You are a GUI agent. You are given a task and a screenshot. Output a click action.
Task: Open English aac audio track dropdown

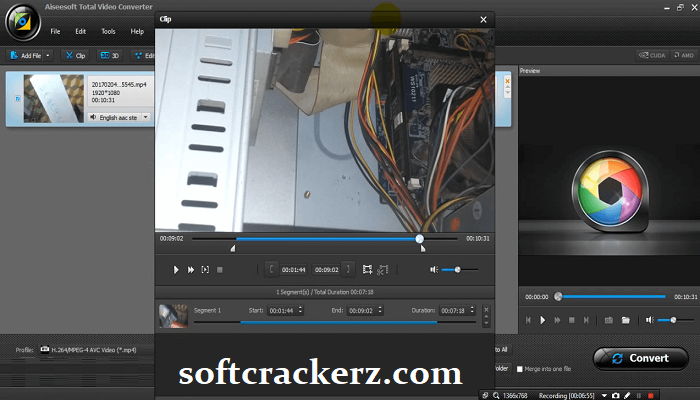tap(146, 117)
